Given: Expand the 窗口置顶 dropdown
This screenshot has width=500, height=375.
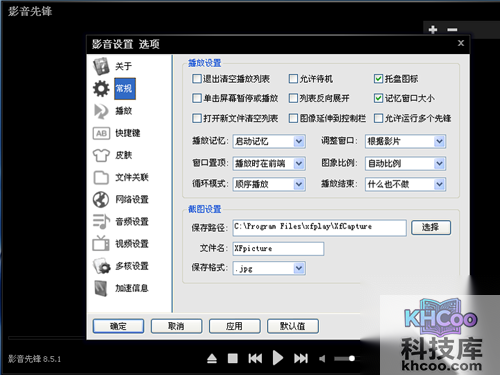Looking at the screenshot, I should point(269,163).
